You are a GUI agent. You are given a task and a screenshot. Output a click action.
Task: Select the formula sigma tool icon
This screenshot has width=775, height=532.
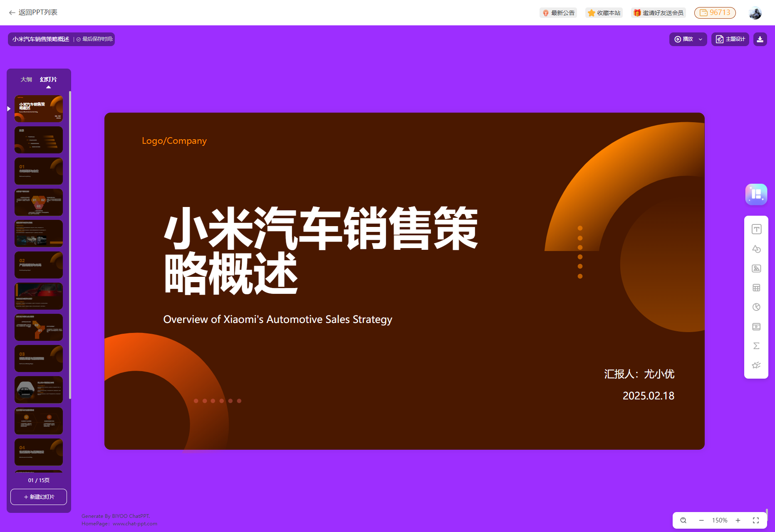click(756, 346)
